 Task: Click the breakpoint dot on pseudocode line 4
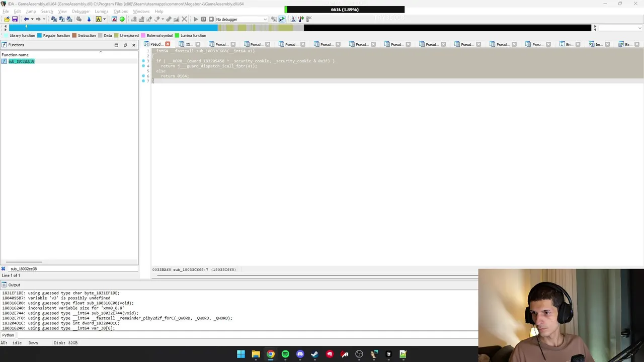[143, 66]
